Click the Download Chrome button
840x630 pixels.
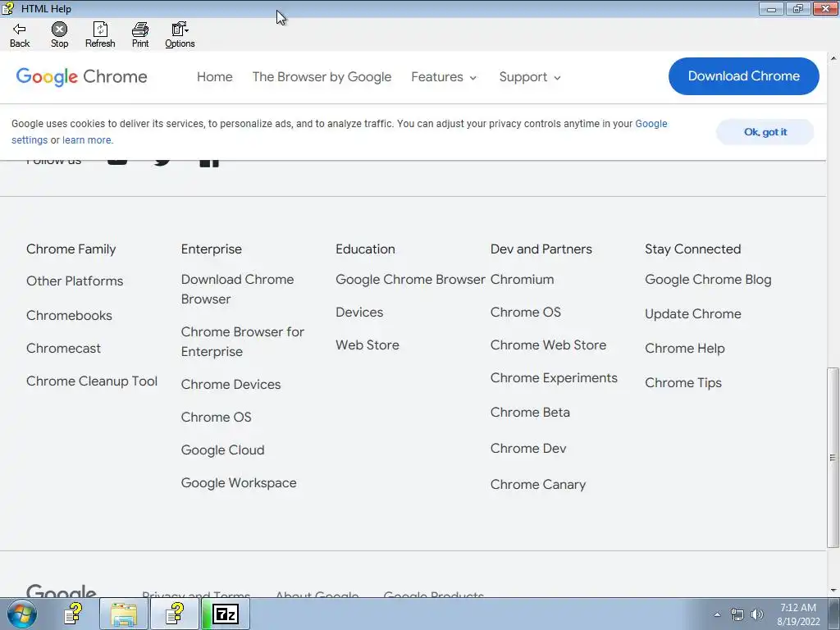click(743, 76)
